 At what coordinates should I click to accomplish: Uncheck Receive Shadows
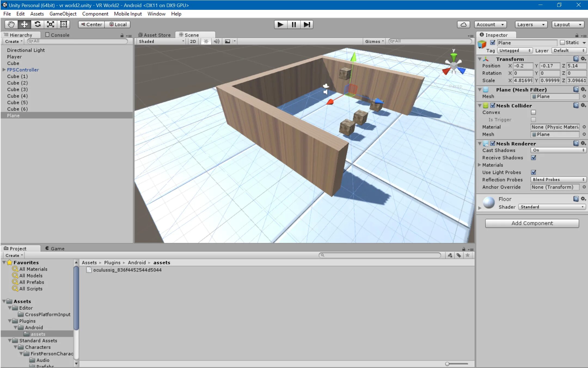point(533,158)
